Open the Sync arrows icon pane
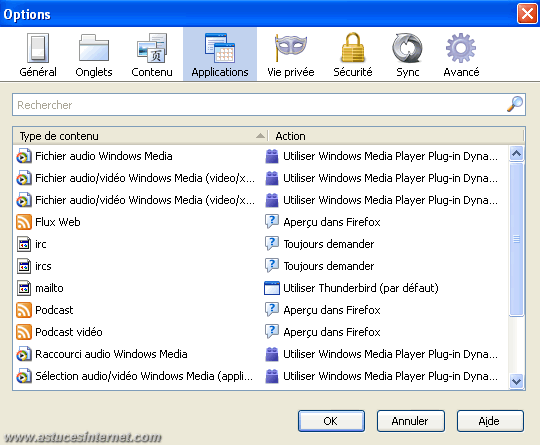540x445 pixels. pos(407,48)
